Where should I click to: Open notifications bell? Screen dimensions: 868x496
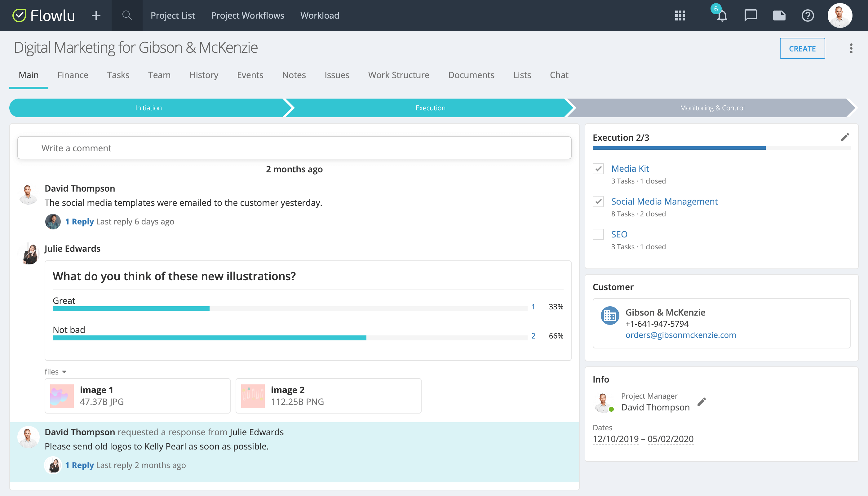tap(722, 16)
